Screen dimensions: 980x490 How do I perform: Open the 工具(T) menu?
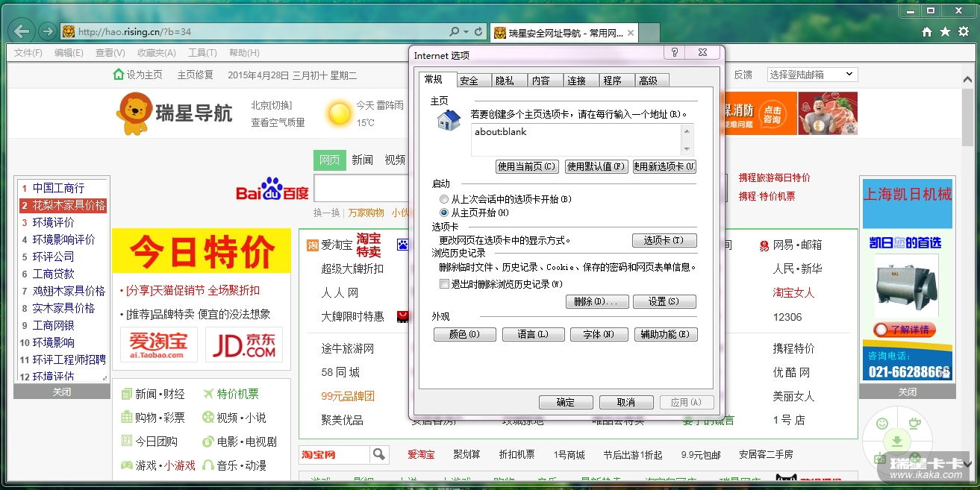pos(202,53)
